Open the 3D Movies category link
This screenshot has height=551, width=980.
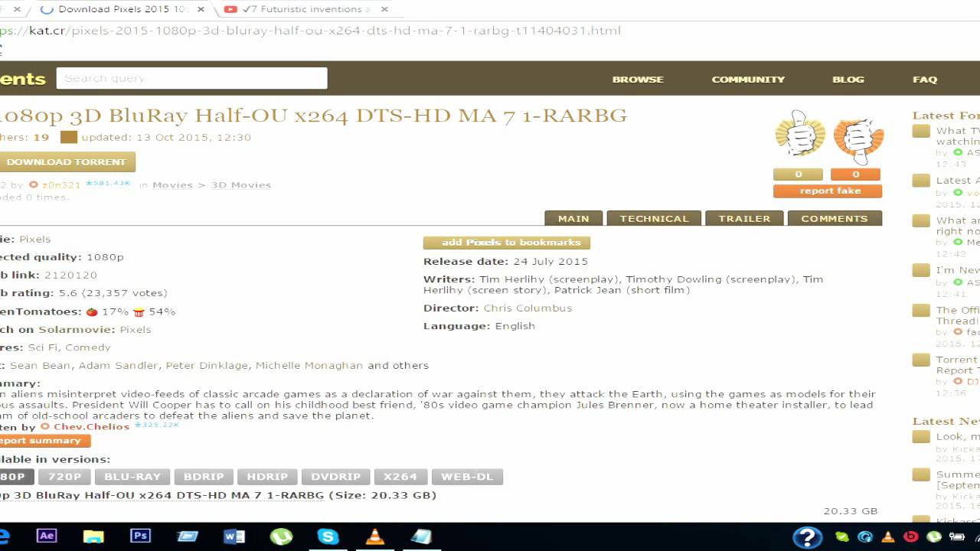tap(241, 185)
